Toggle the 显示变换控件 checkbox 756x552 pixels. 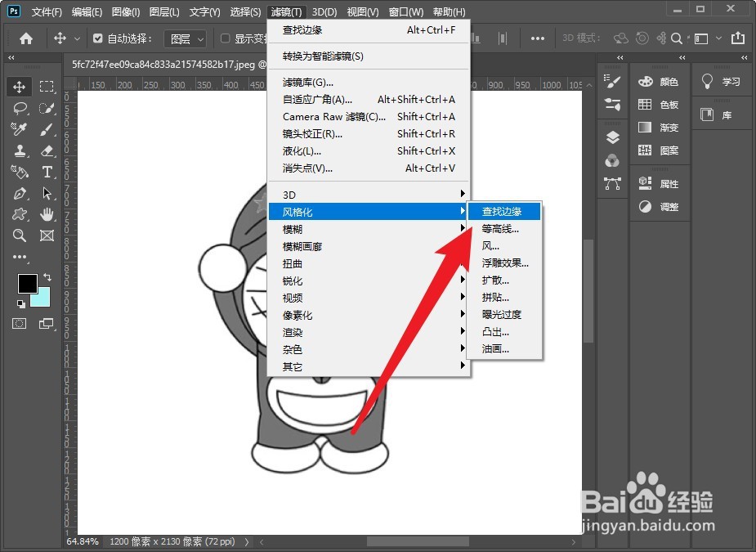click(x=225, y=38)
